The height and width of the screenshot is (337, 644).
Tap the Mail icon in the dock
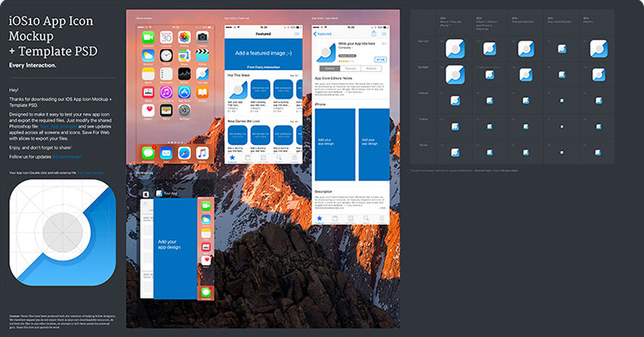tap(166, 153)
